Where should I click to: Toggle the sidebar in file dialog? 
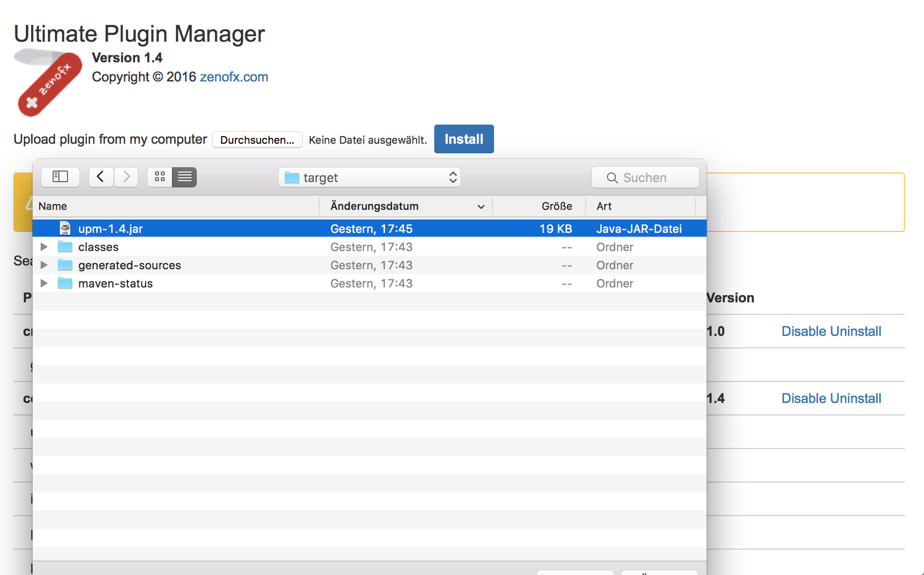pos(60,177)
